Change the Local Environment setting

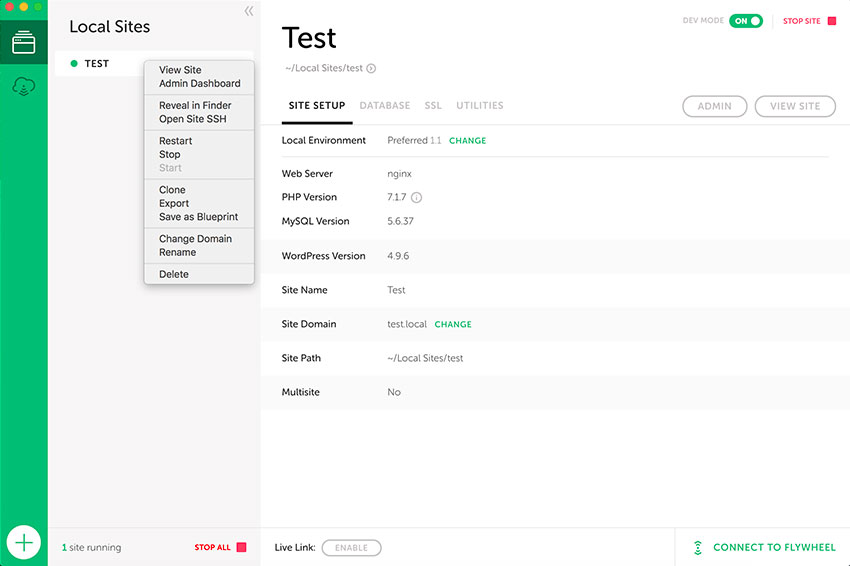(x=467, y=141)
